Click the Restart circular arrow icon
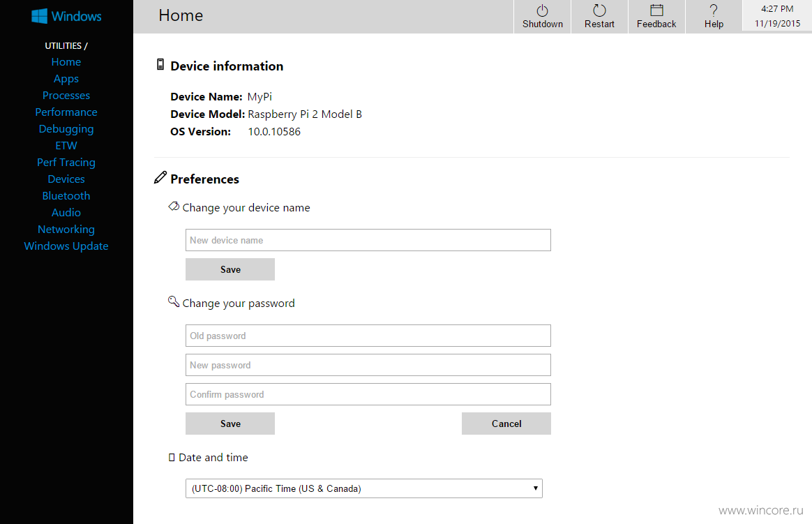 tap(599, 10)
